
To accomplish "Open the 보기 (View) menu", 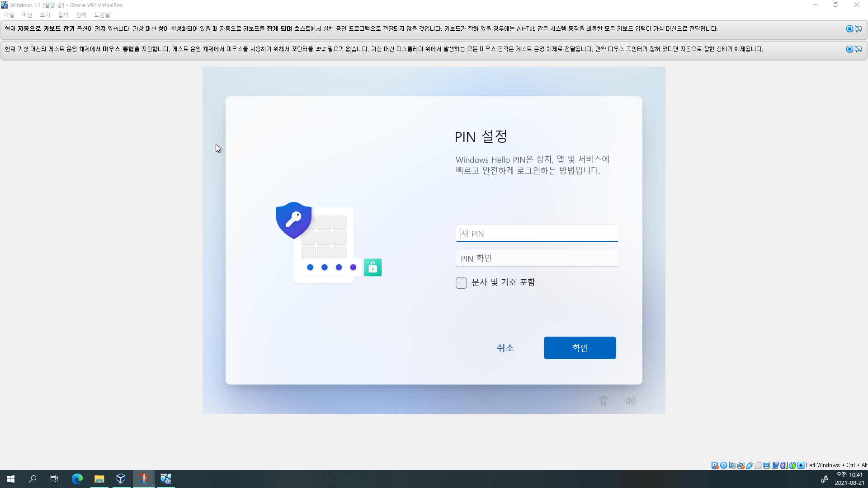I will pyautogui.click(x=45, y=15).
